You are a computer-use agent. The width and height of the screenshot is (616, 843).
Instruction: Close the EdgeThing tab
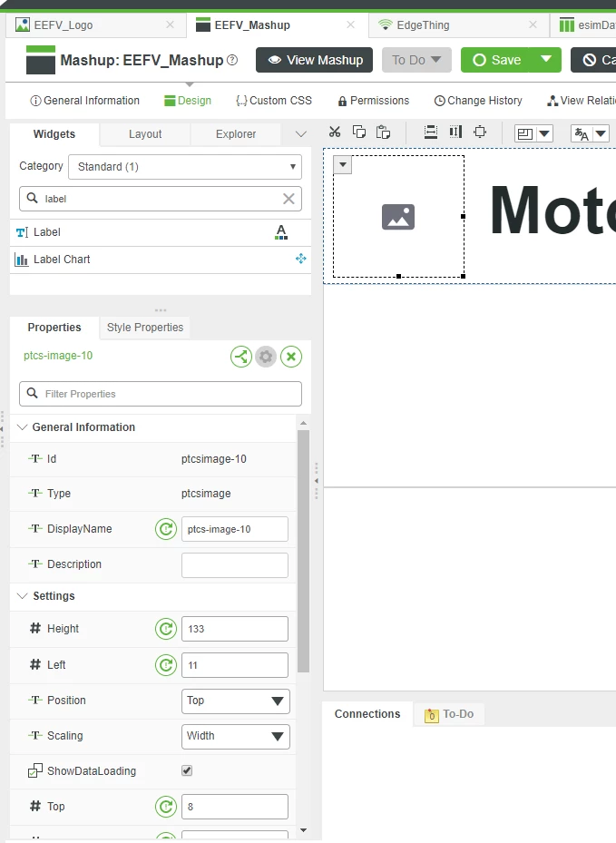click(533, 25)
